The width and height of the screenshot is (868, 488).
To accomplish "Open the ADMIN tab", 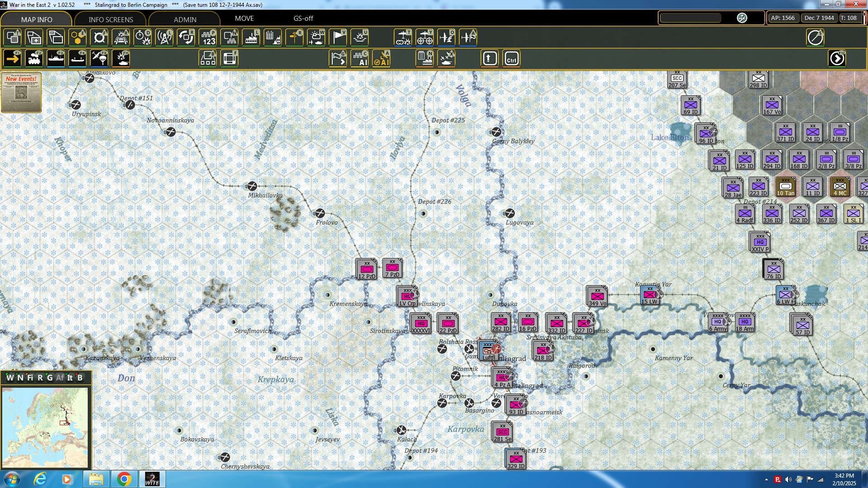I will [186, 19].
